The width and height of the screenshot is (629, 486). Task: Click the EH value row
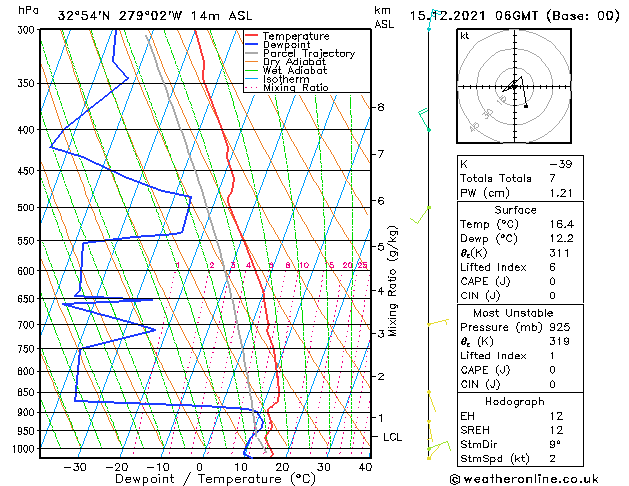(520, 416)
